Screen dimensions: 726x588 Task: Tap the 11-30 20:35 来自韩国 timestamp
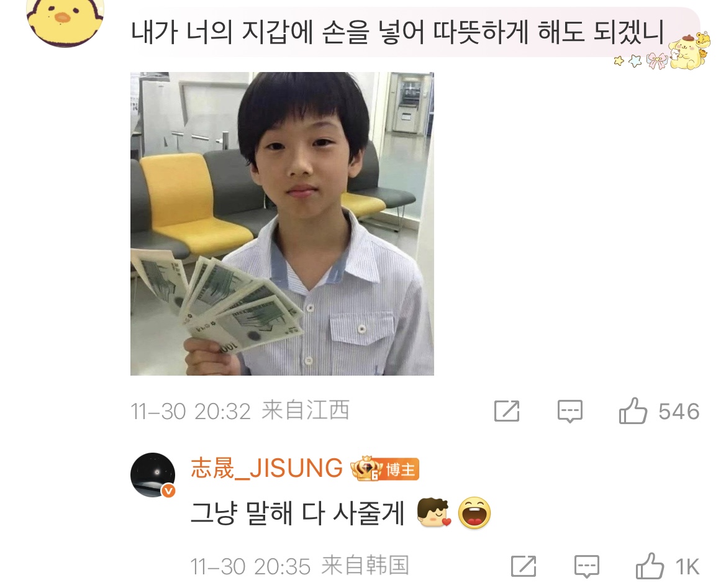click(299, 566)
